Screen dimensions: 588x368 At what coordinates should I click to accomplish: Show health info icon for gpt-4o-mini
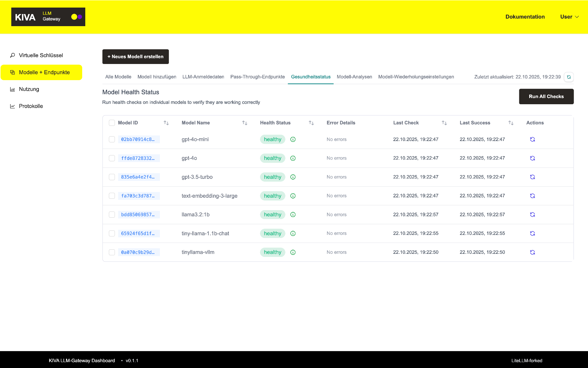tap(293, 139)
